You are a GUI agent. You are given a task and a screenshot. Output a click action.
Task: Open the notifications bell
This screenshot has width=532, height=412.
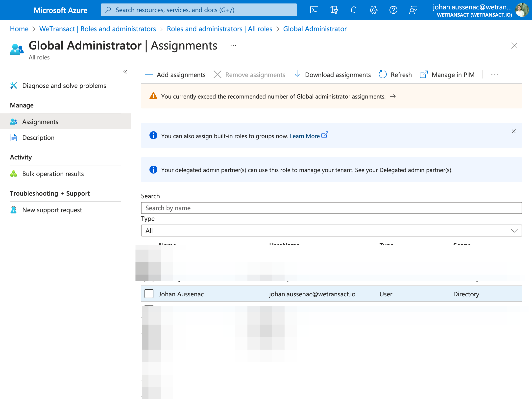click(x=354, y=10)
